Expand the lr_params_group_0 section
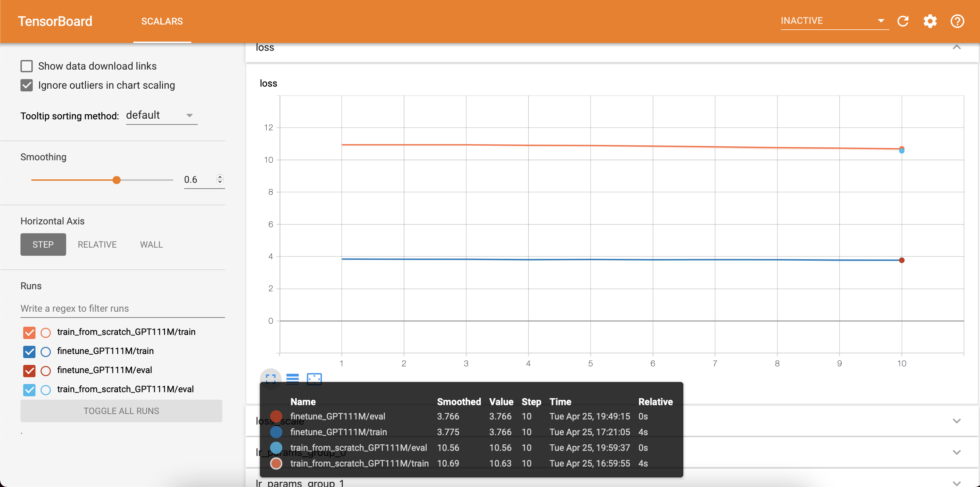 tap(957, 452)
